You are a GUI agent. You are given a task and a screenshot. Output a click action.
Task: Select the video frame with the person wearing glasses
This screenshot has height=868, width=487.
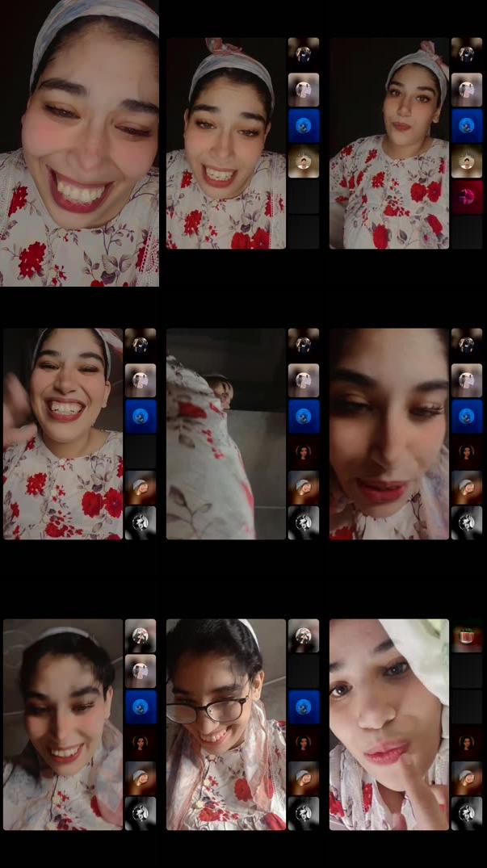point(226,724)
